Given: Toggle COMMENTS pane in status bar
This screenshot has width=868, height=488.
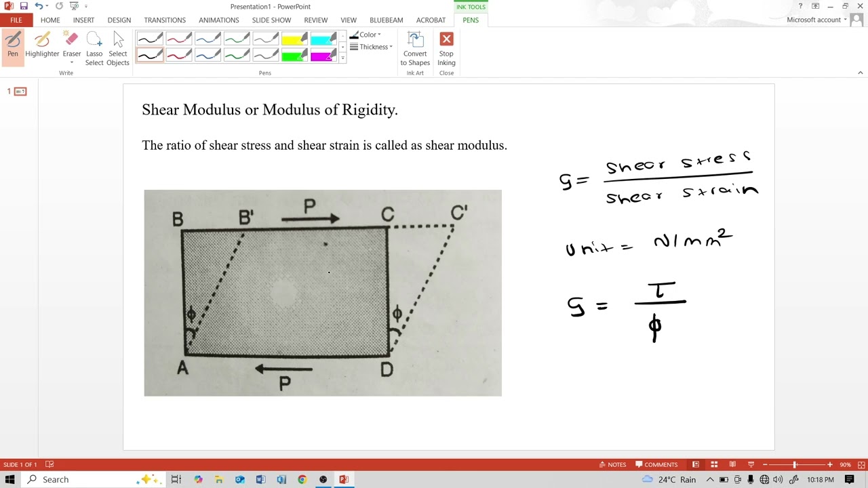Looking at the screenshot, I should point(656,464).
